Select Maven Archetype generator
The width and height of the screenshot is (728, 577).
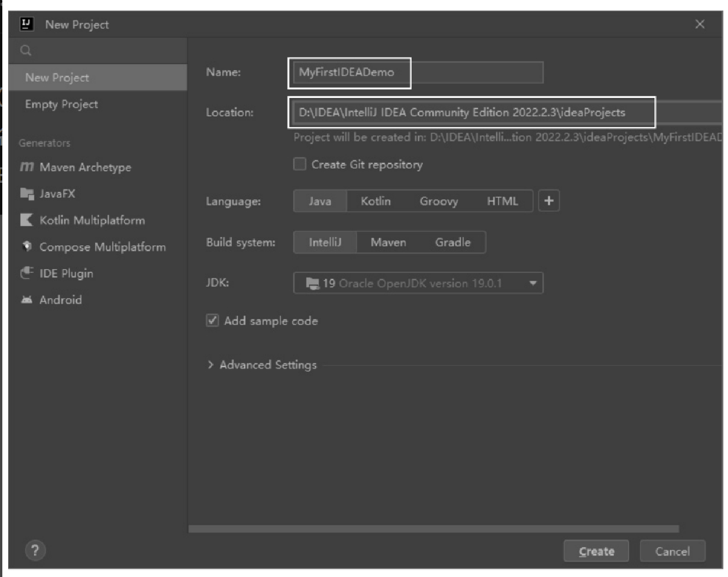98,167
